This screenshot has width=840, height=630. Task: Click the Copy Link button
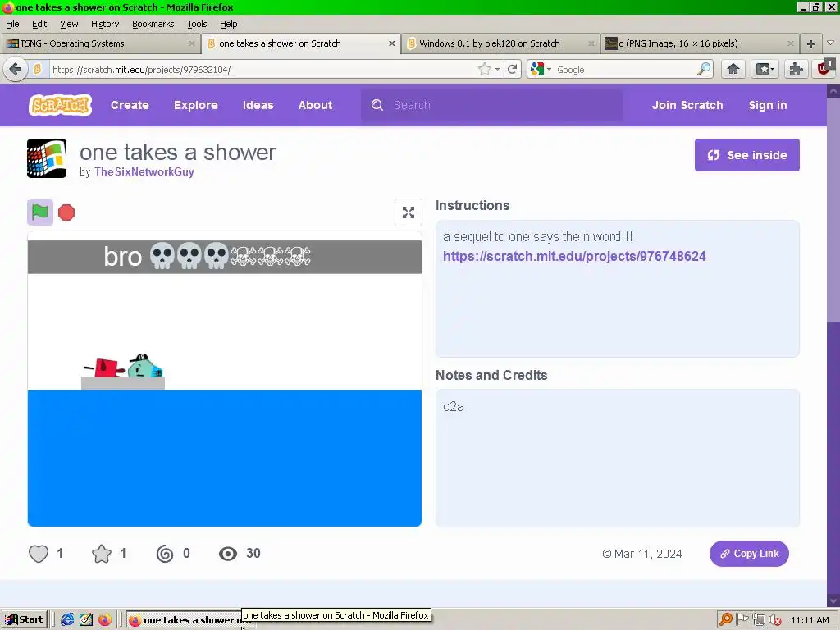click(749, 554)
